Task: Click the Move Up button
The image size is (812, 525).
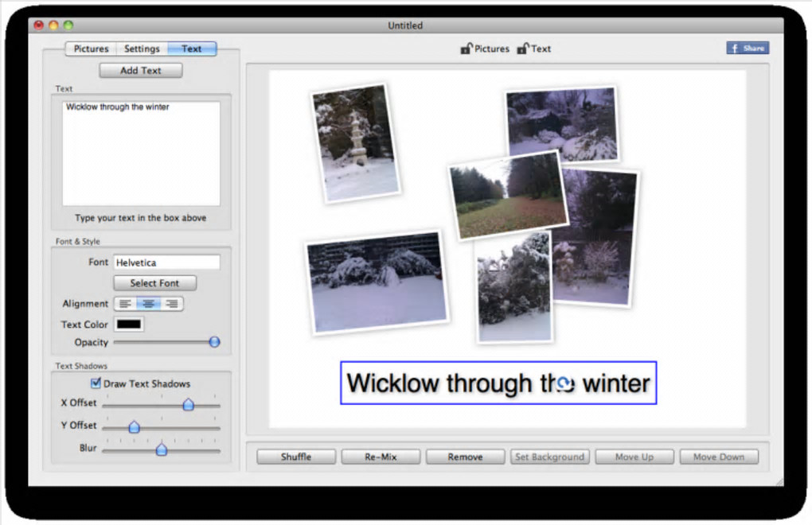Action: [x=634, y=457]
